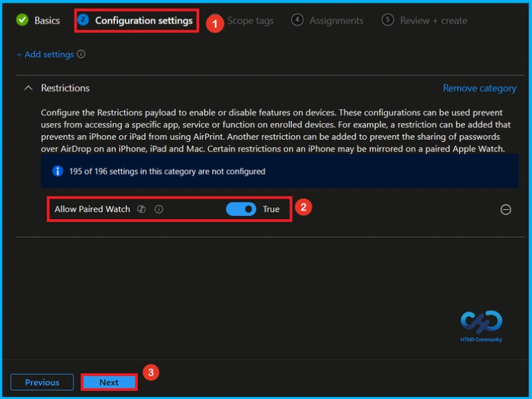This screenshot has height=399, width=532.
Task: Click the chevron beside Restrictions heading
Action: 27,88
